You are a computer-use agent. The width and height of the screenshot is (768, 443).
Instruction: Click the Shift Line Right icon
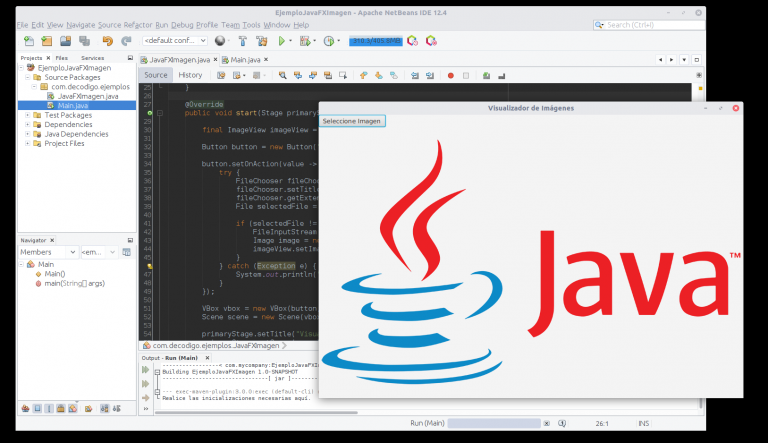coord(430,75)
